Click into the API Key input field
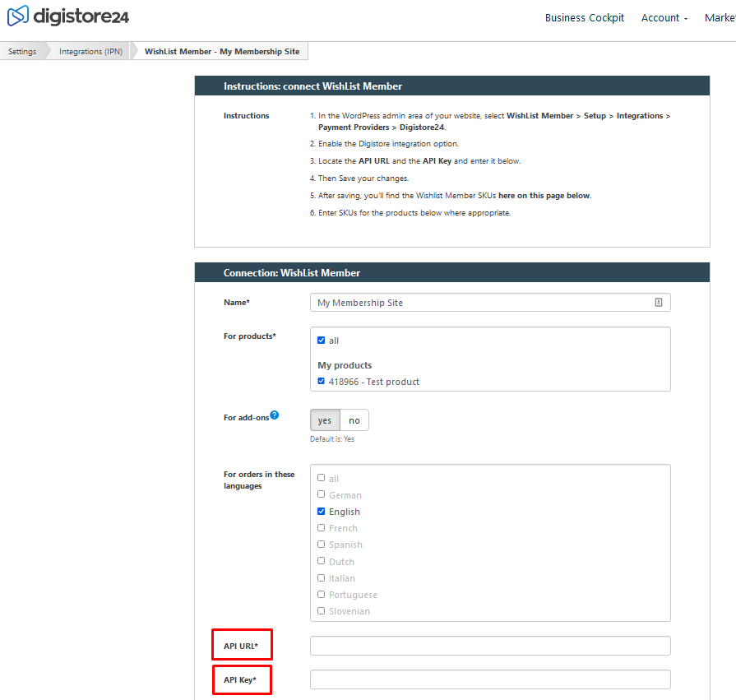This screenshot has height=700, width=736. pyautogui.click(x=490, y=679)
